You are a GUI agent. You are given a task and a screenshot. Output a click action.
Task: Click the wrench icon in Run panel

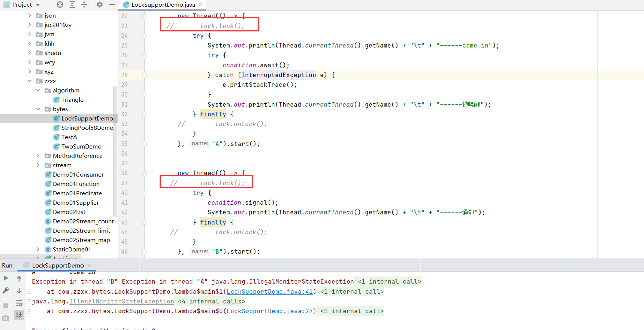[6, 290]
